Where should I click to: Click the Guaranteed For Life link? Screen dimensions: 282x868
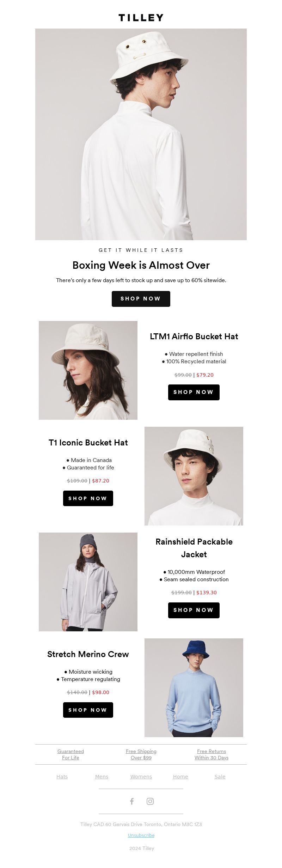point(70,754)
